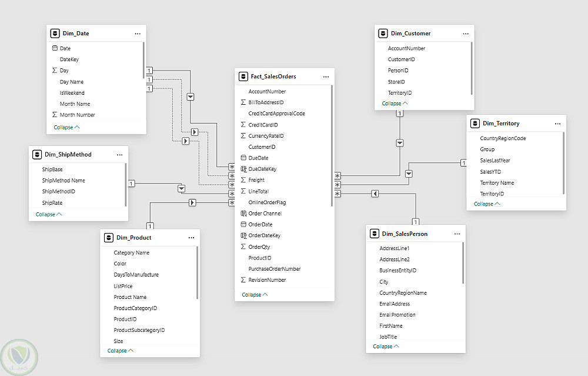Image resolution: width=588 pixels, height=376 pixels.
Task: Click the filter direction arrow near Dim_ShipMethod
Action: point(181,188)
